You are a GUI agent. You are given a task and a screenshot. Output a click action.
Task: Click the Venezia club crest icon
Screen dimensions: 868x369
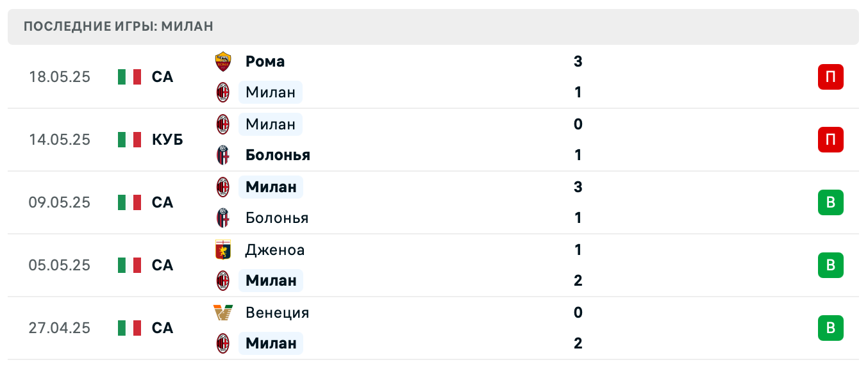pos(222,313)
